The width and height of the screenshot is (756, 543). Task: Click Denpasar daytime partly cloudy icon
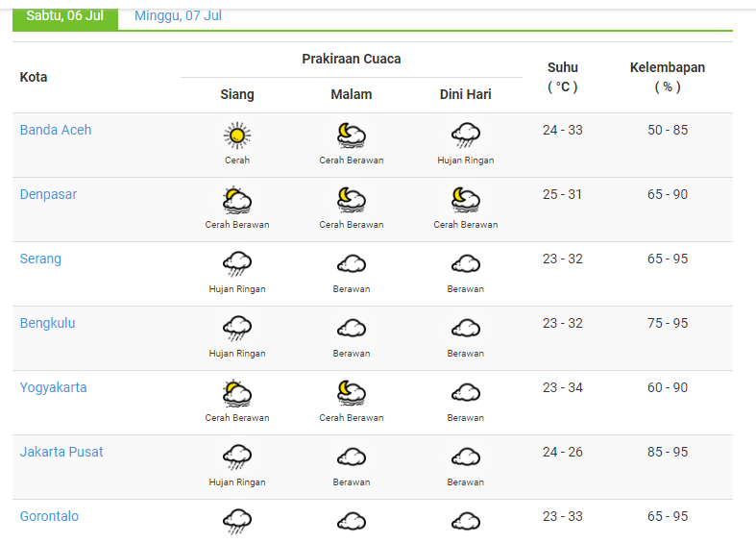pyautogui.click(x=237, y=200)
